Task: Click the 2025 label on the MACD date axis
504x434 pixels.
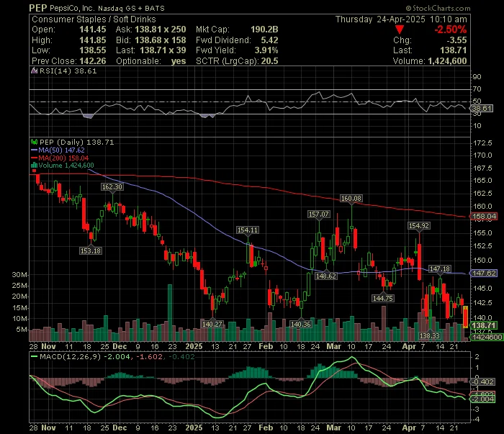Action: pyautogui.click(x=194, y=428)
